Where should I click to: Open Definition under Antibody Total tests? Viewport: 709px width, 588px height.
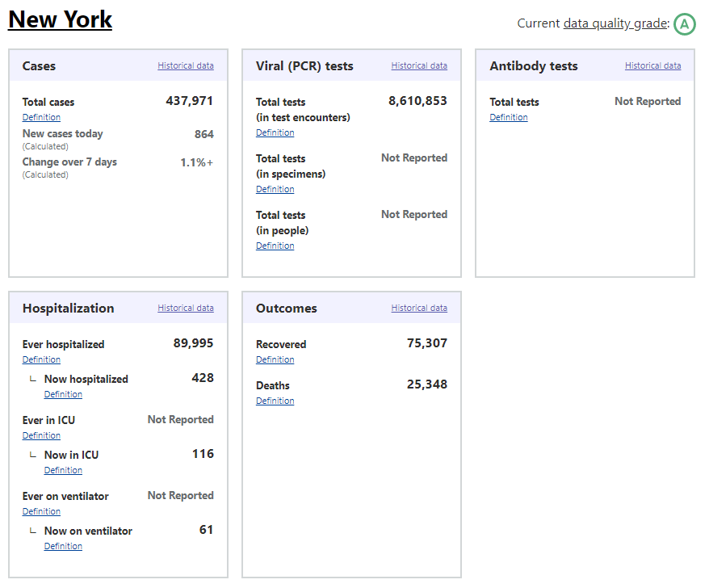click(x=509, y=117)
